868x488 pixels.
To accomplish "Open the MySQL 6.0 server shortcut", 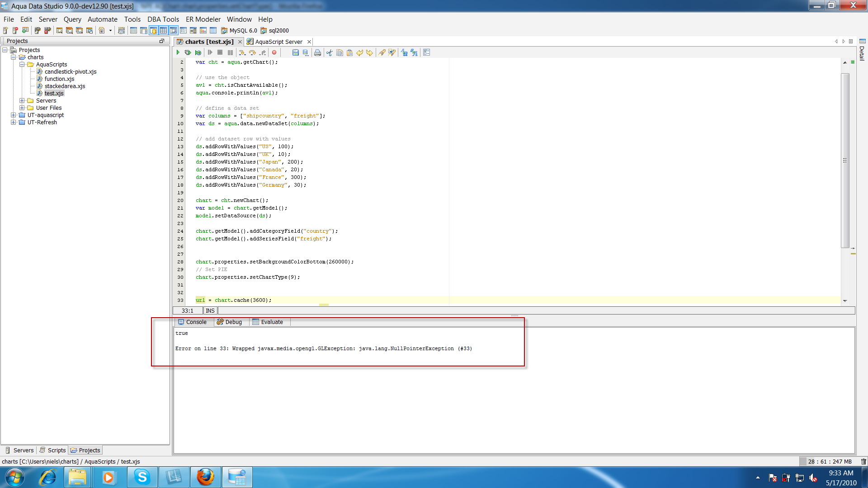I will click(239, 31).
